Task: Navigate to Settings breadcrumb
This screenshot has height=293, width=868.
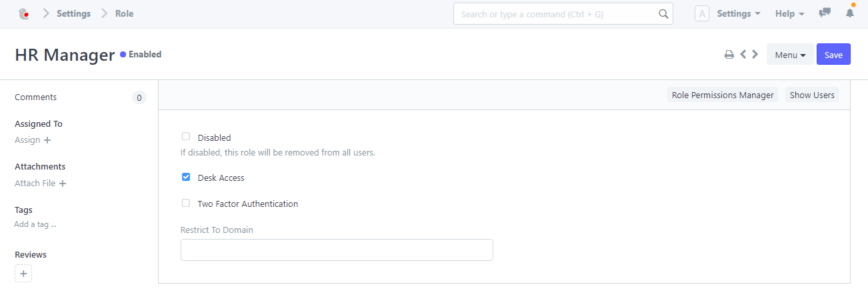Action: point(73,13)
